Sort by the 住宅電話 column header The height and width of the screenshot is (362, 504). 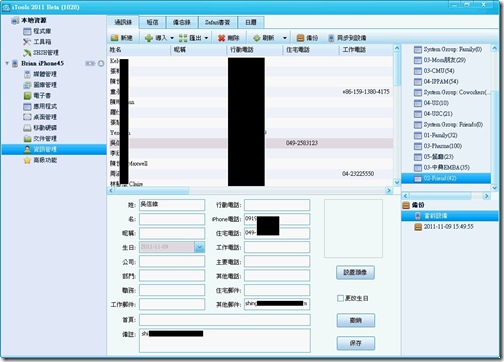[311, 50]
